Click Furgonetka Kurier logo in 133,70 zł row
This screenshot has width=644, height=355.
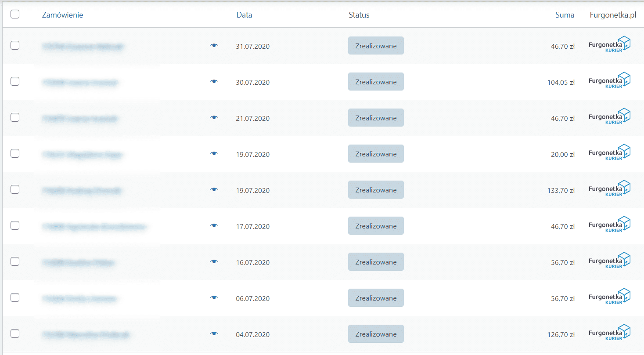609,189
